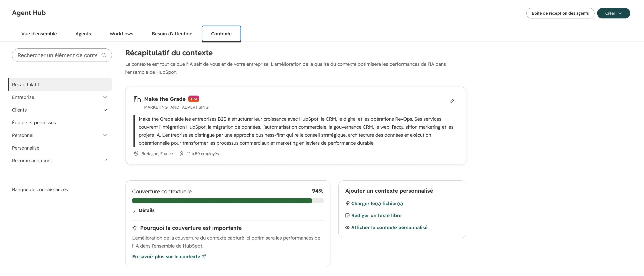Click the 11 à 50 employés text
Image resolution: width=644 pixels, height=276 pixels.
[x=203, y=154]
